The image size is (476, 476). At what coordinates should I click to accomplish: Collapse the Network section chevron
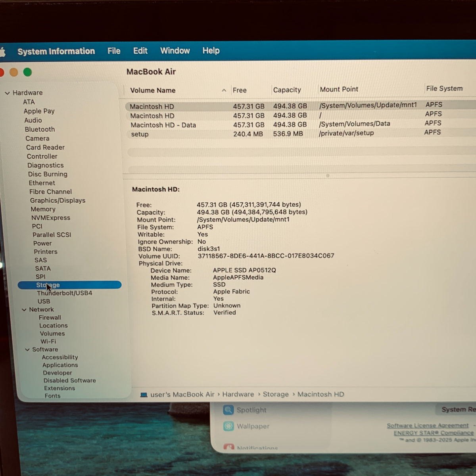point(24,309)
